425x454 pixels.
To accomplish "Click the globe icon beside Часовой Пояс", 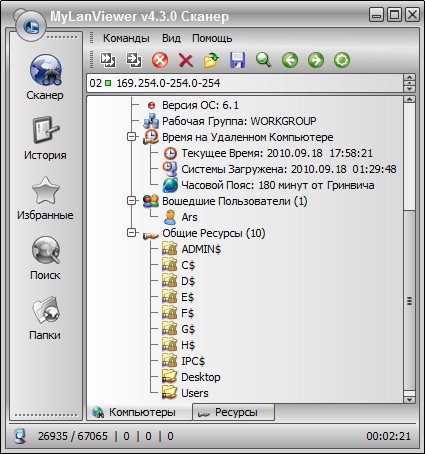I will [x=170, y=185].
